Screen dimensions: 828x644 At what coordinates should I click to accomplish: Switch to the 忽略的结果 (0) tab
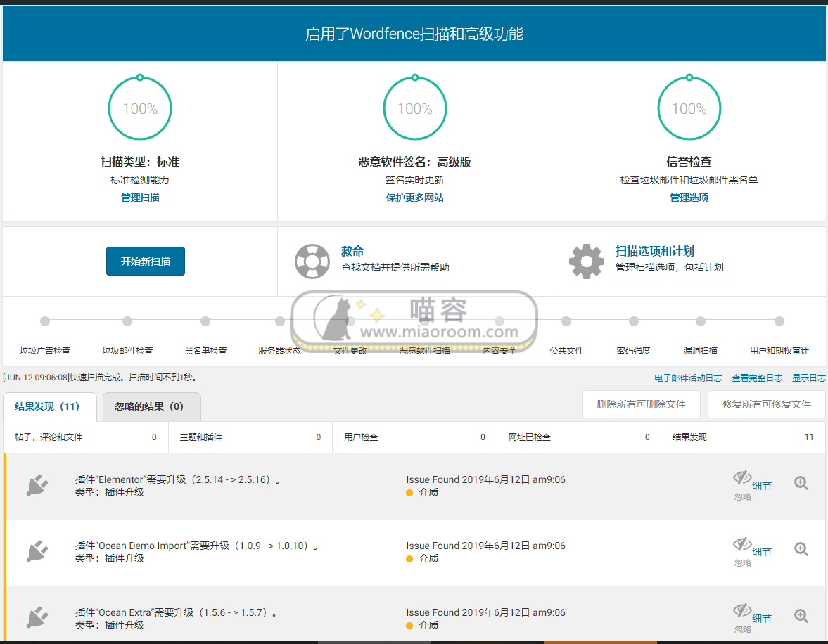(x=151, y=406)
